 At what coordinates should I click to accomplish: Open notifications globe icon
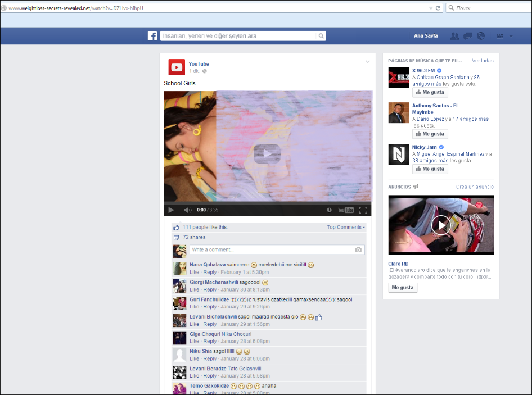pyautogui.click(x=481, y=36)
